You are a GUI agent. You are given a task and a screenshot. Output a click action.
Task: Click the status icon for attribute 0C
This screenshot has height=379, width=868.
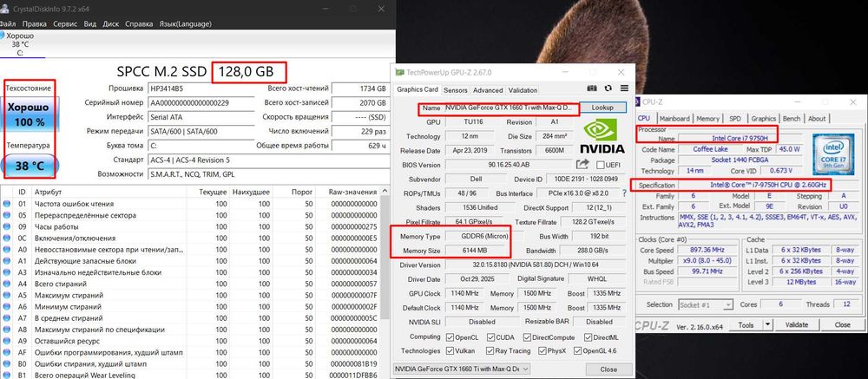(7, 238)
